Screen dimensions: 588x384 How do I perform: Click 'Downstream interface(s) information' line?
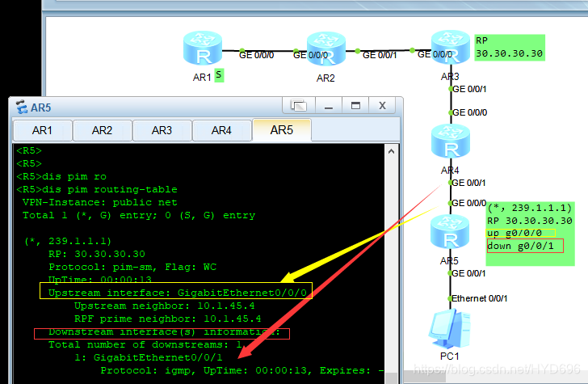coord(164,331)
